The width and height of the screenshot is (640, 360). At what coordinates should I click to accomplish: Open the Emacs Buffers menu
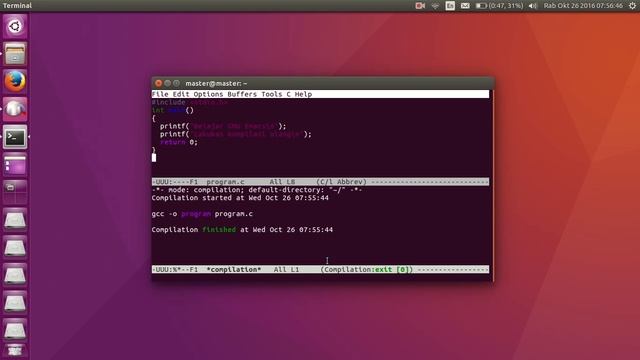click(x=242, y=94)
